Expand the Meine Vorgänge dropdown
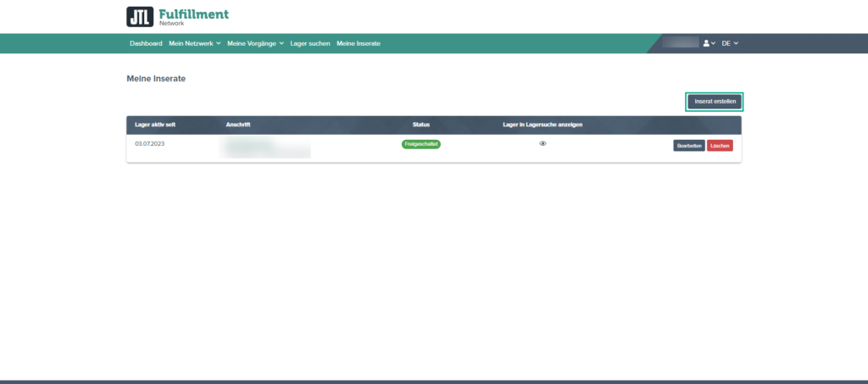 pos(255,43)
